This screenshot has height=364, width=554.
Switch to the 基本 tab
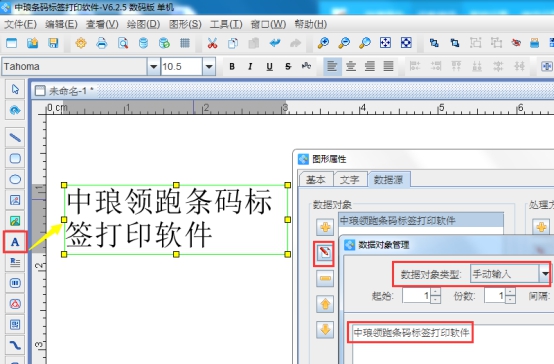point(316,180)
